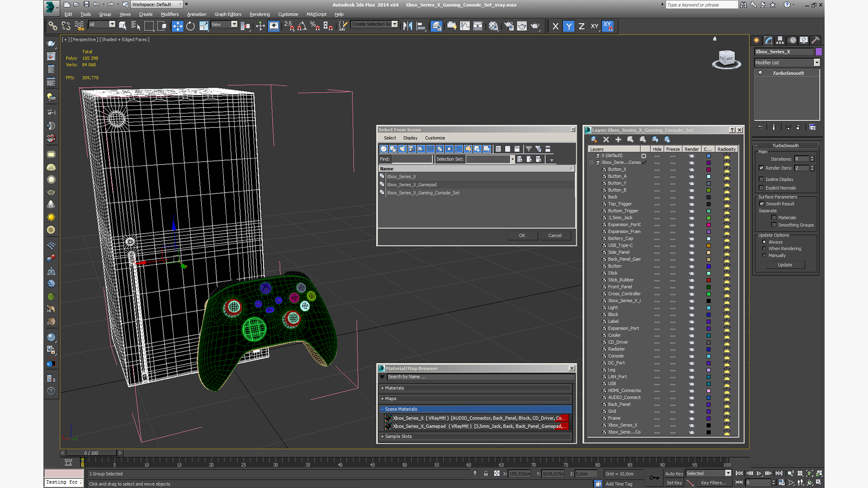868x488 pixels.
Task: Click the Update button in TurboSmooth
Action: [785, 265]
